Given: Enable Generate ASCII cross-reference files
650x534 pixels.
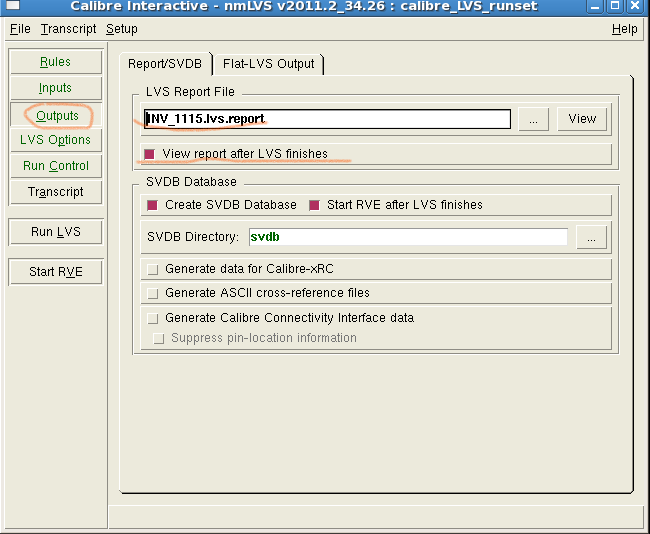Looking at the screenshot, I should (x=153, y=294).
